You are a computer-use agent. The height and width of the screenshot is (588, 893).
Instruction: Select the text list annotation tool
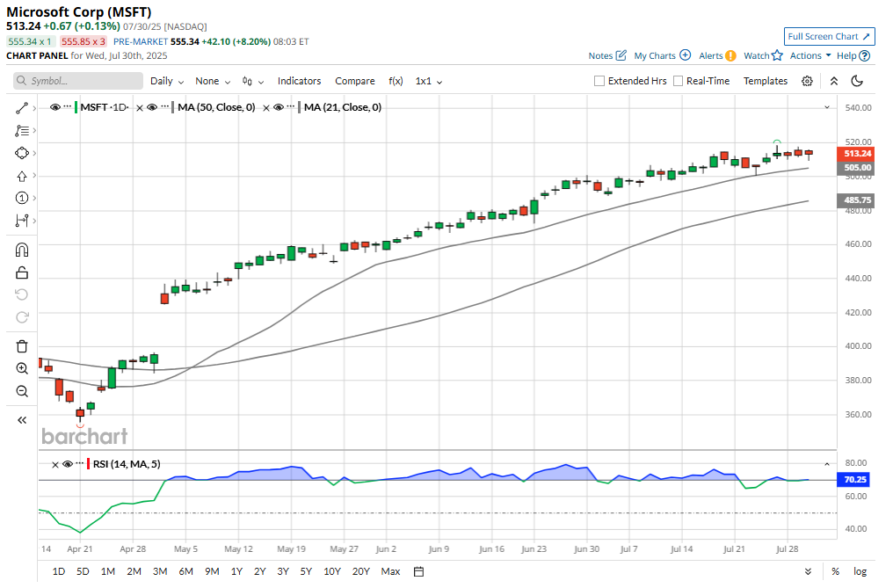coord(22,130)
